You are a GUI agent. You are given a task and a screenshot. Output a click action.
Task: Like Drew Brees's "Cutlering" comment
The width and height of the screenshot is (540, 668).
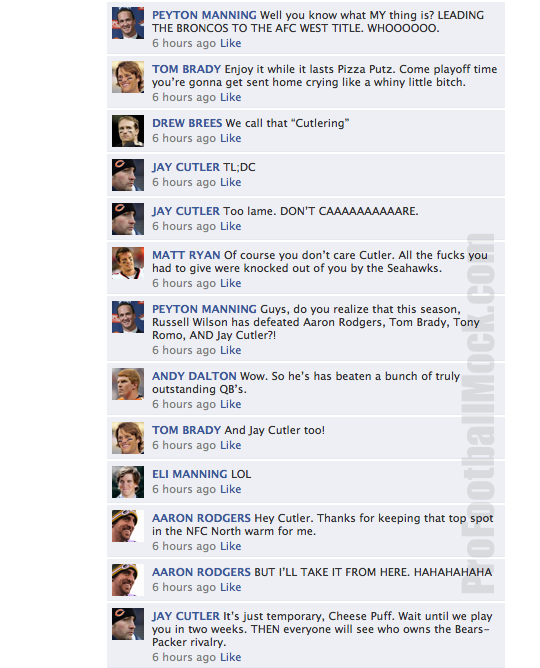[230, 138]
